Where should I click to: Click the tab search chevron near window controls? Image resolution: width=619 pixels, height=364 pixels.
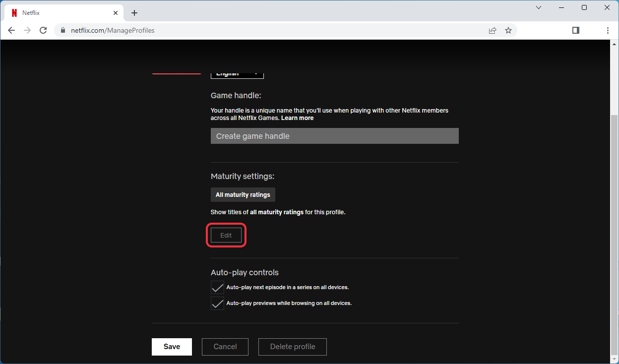pos(538,7)
